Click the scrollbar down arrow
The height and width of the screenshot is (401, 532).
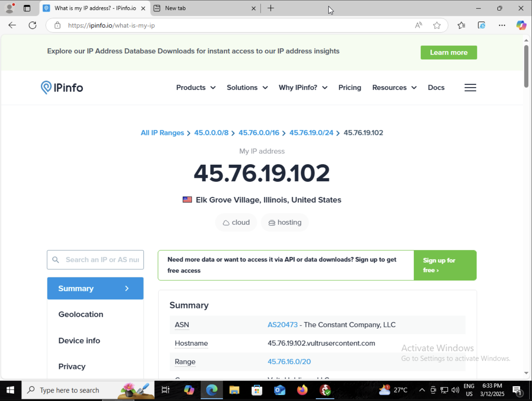click(x=526, y=373)
